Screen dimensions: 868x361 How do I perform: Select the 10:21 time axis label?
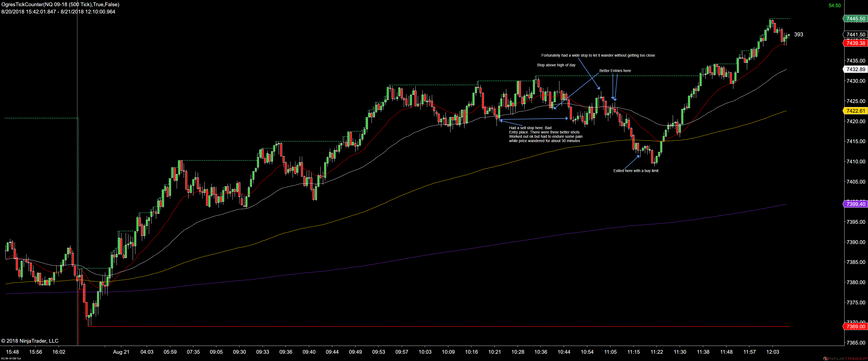click(x=495, y=352)
